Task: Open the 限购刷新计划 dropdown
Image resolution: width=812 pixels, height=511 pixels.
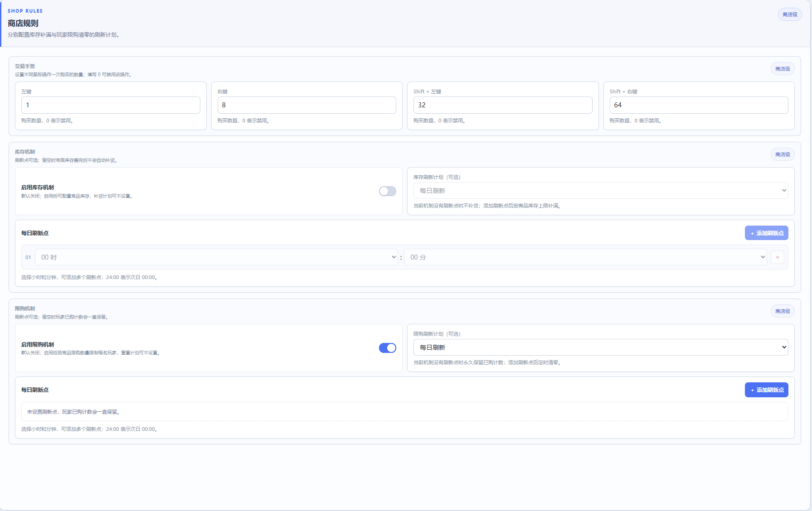Action: point(601,347)
